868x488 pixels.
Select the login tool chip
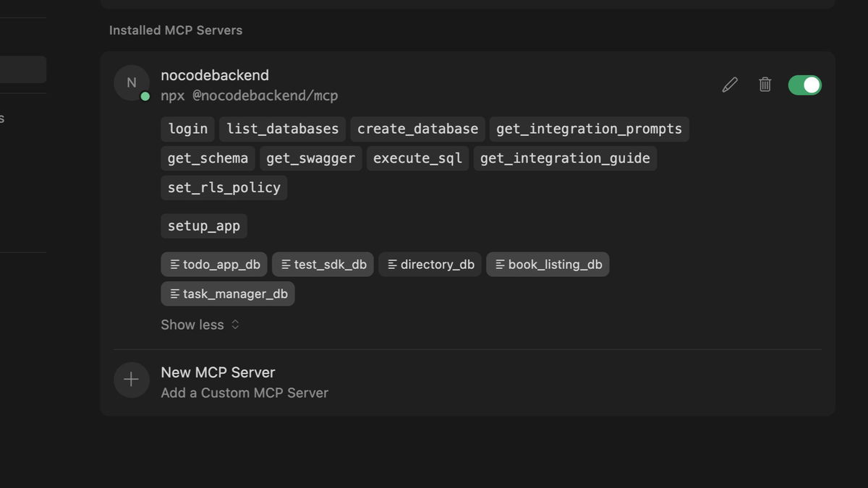click(x=187, y=129)
